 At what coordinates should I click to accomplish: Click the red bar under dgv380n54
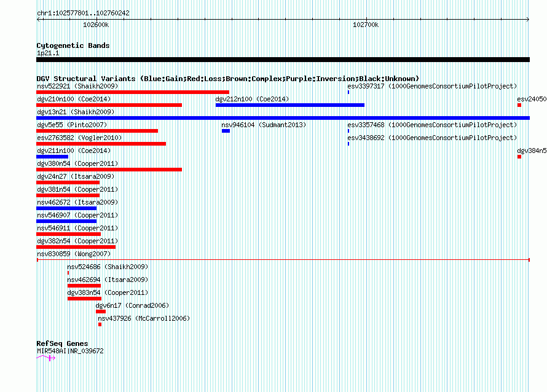(109, 170)
